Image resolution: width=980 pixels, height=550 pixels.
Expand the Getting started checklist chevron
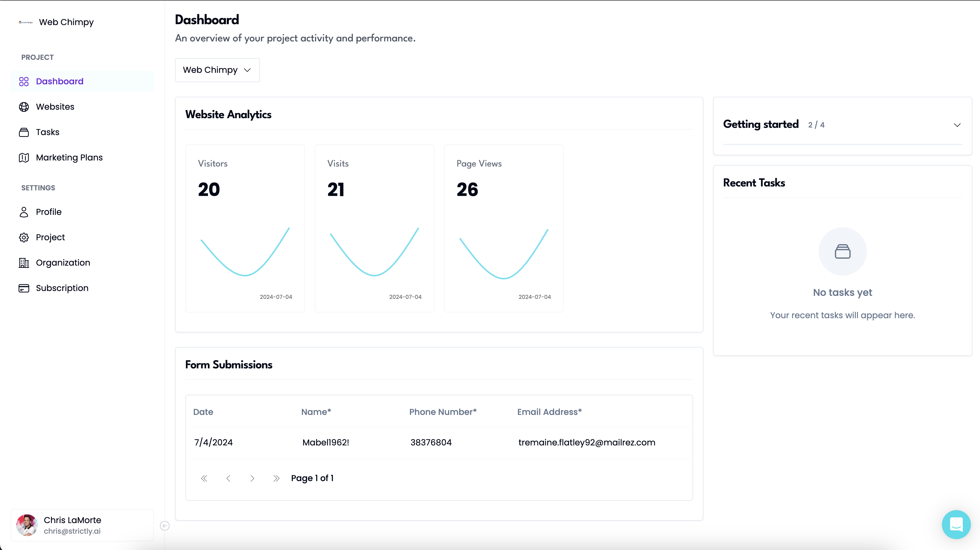957,125
